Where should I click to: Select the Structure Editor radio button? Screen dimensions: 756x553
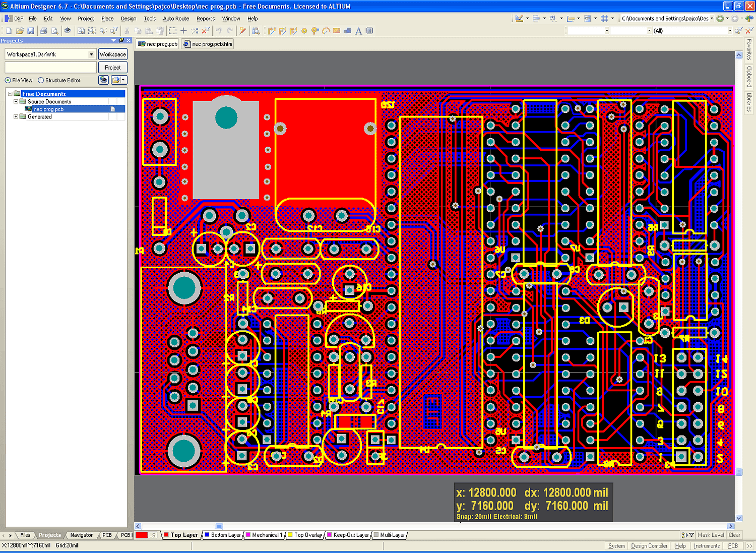[x=41, y=80]
